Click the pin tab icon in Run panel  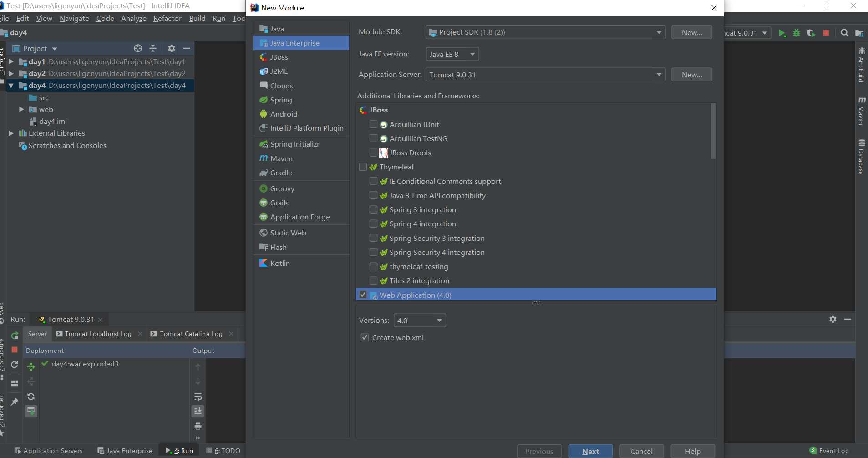click(15, 402)
